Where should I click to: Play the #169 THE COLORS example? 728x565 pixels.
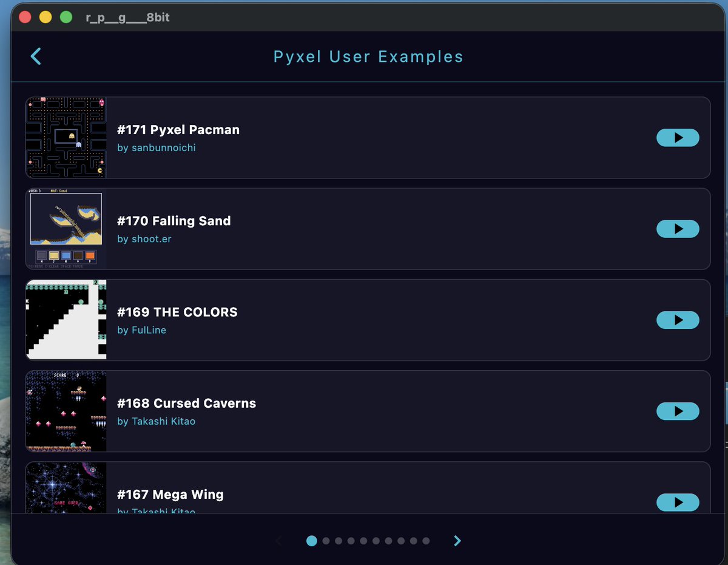click(x=678, y=320)
